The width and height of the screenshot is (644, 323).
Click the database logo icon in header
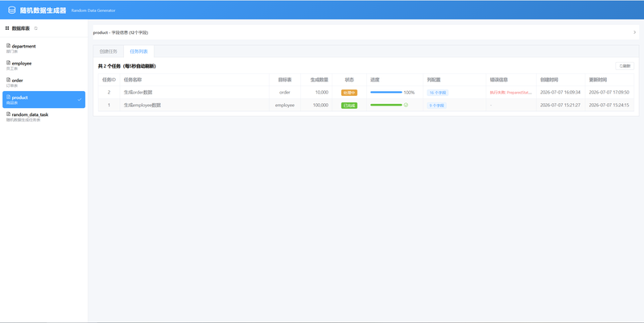tap(11, 10)
